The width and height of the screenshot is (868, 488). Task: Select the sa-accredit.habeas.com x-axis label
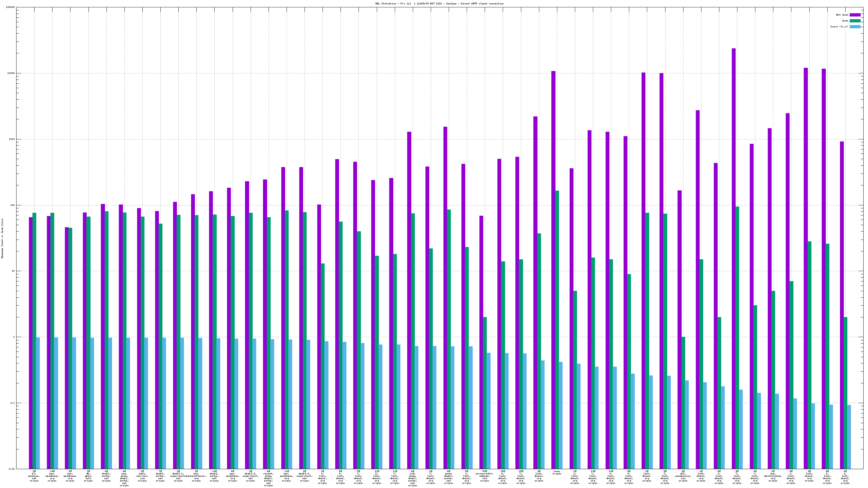click(484, 476)
